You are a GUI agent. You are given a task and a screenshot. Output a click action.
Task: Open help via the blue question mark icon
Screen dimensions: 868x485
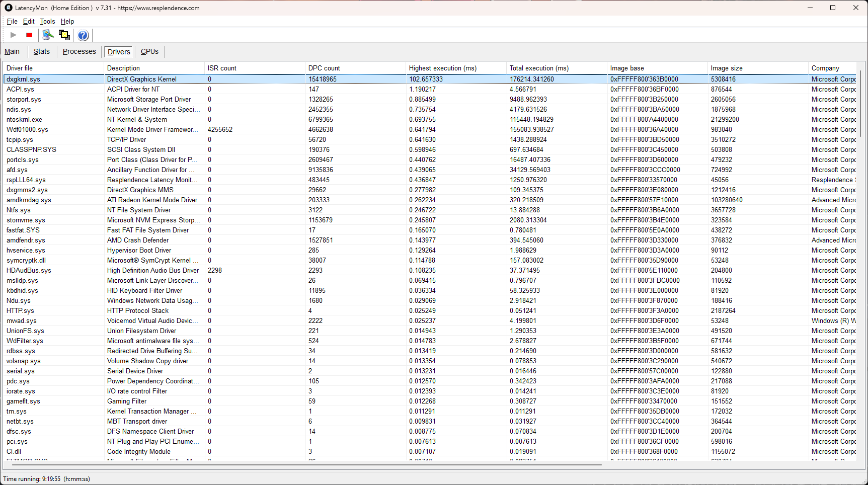(x=83, y=35)
